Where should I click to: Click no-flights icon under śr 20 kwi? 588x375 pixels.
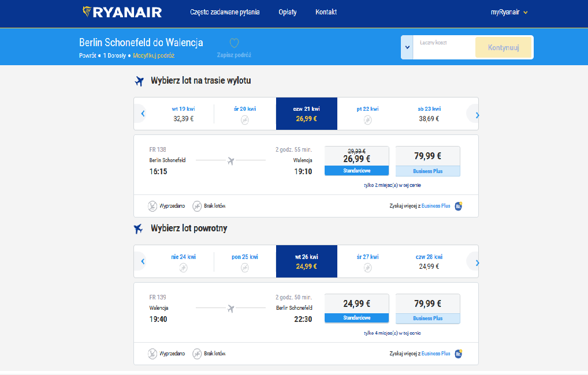click(x=245, y=120)
